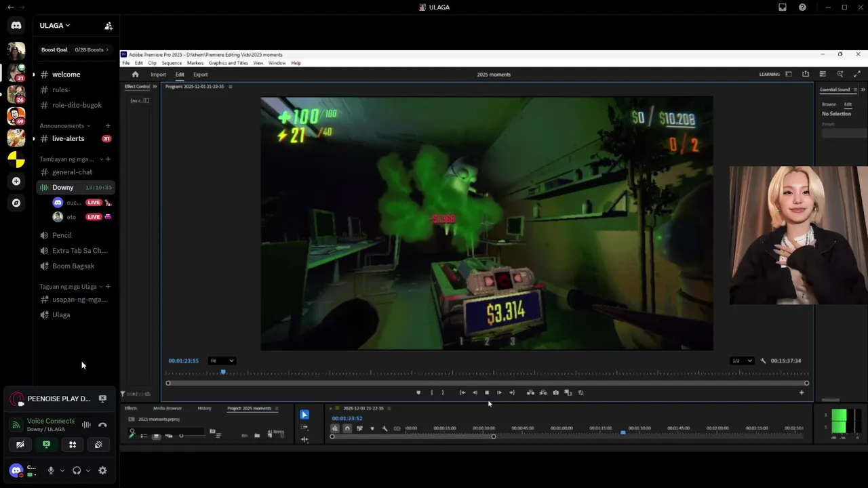The image size is (868, 488).
Task: Click Premiere Home icon in workspace bar
Action: tap(135, 75)
